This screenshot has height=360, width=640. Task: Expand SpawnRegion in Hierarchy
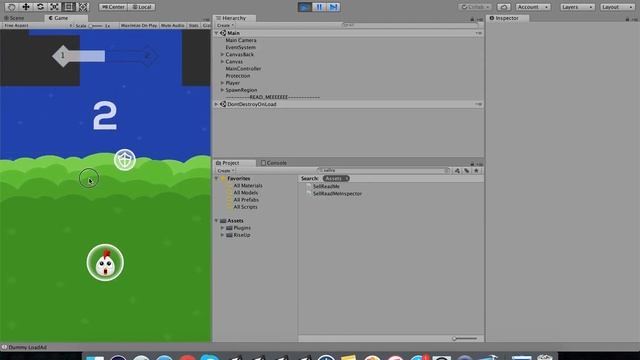click(x=222, y=90)
